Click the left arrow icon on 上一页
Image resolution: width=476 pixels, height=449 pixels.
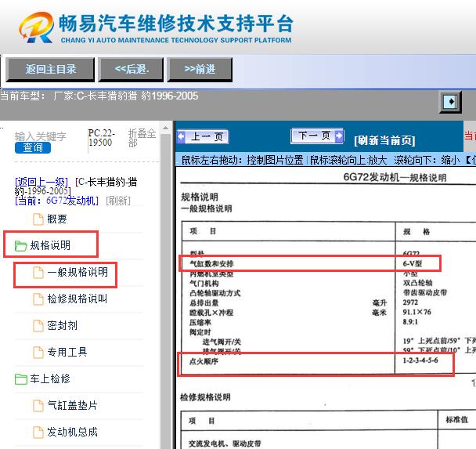coord(181,136)
